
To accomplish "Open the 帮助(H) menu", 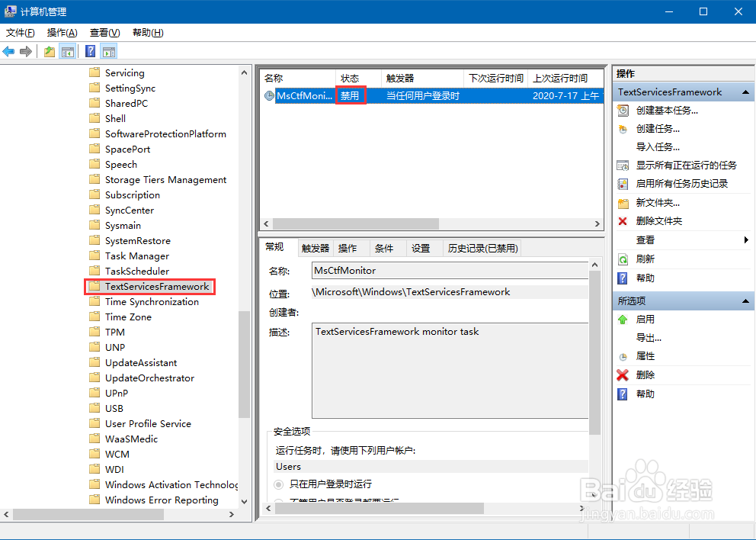I will point(148,32).
